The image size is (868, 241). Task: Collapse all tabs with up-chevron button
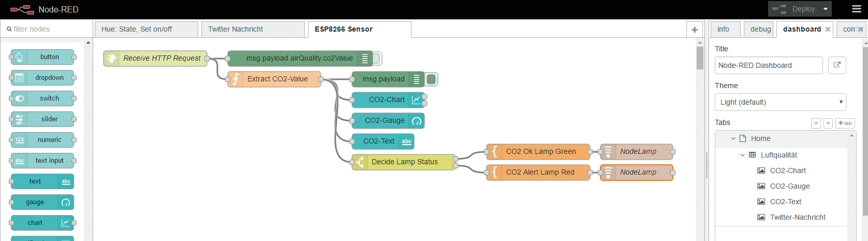816,123
